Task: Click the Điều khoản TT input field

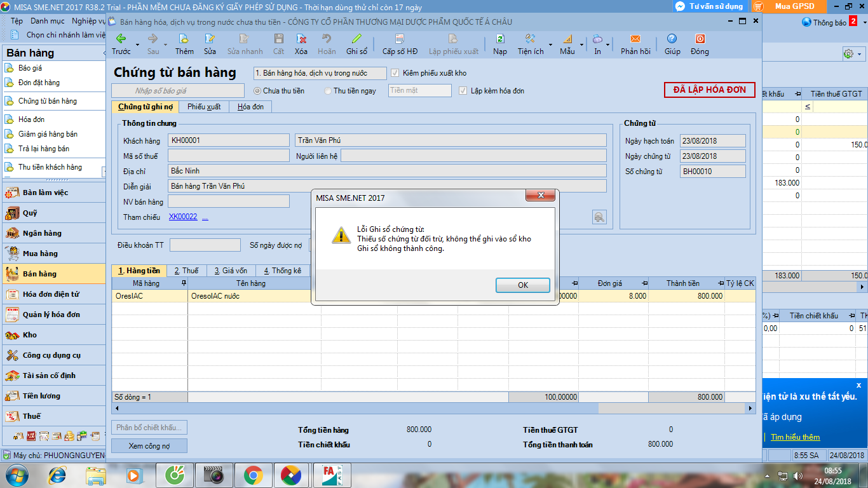Action: coord(205,245)
